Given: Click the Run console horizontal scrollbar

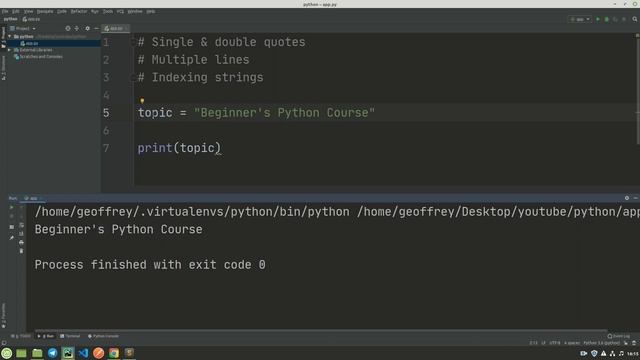Looking at the screenshot, I should pos(321,330).
